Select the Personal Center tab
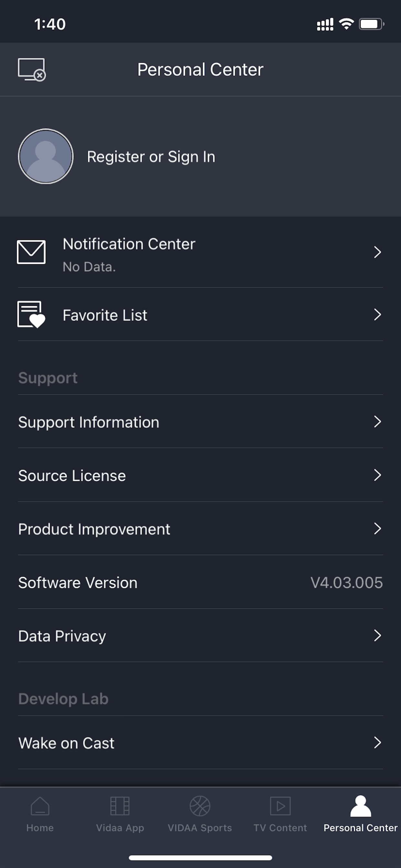Screen dimensions: 401x868 click(361, 813)
